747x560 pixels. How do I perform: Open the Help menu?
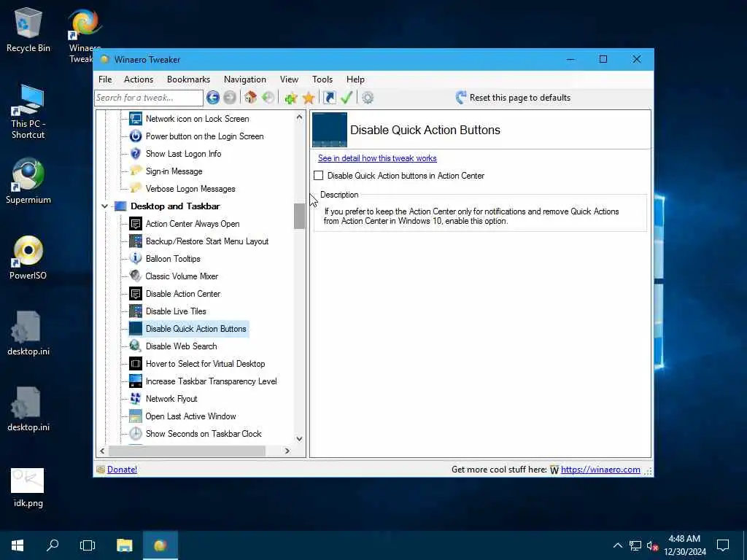click(x=355, y=79)
